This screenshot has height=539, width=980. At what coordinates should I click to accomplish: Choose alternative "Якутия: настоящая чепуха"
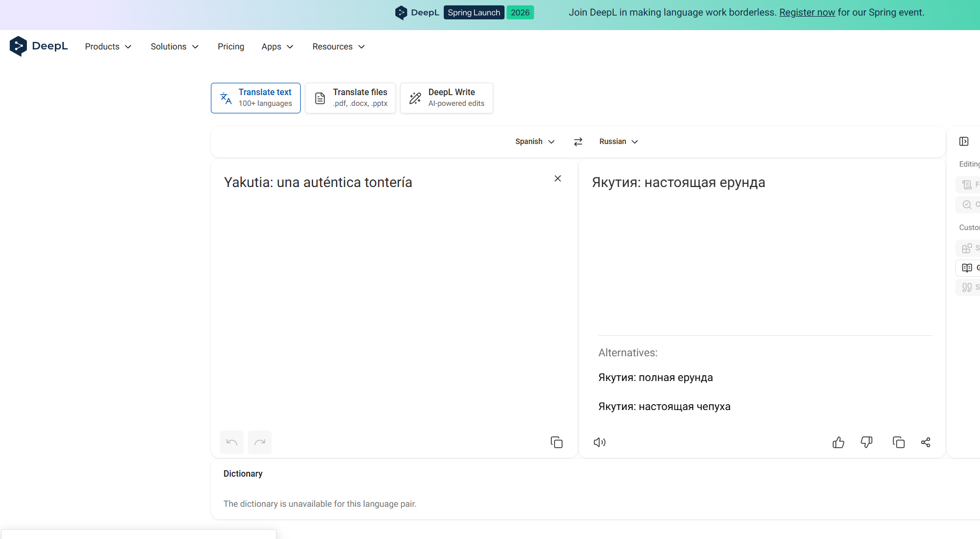coord(664,406)
